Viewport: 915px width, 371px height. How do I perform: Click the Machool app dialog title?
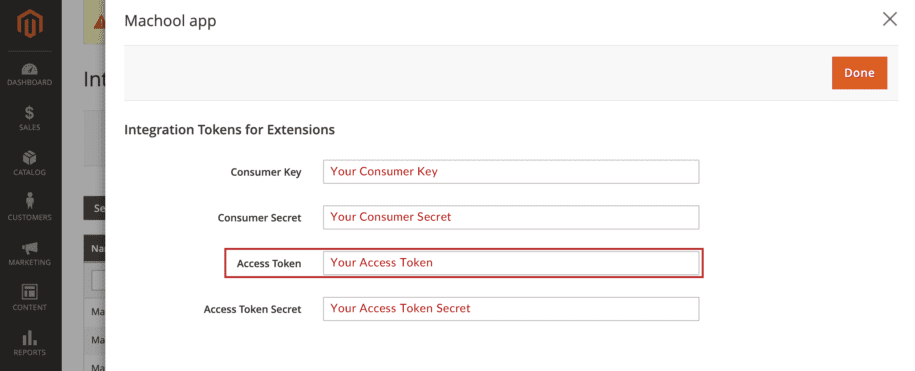click(x=170, y=22)
